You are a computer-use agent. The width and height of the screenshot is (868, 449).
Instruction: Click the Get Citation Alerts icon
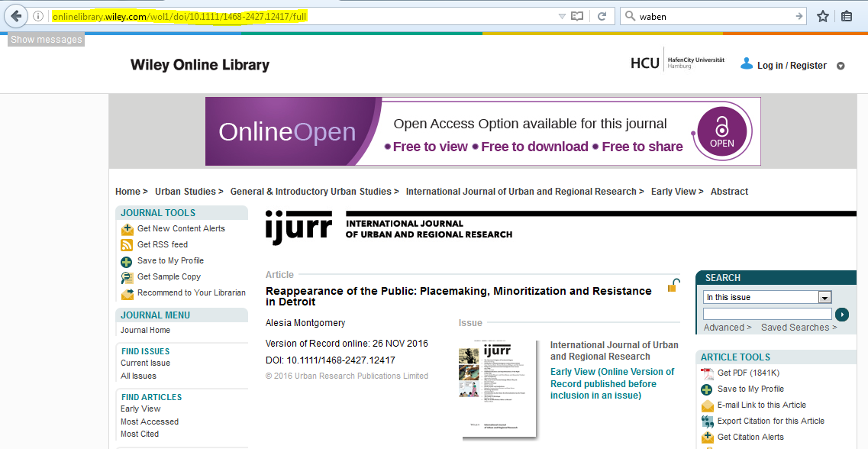708,438
